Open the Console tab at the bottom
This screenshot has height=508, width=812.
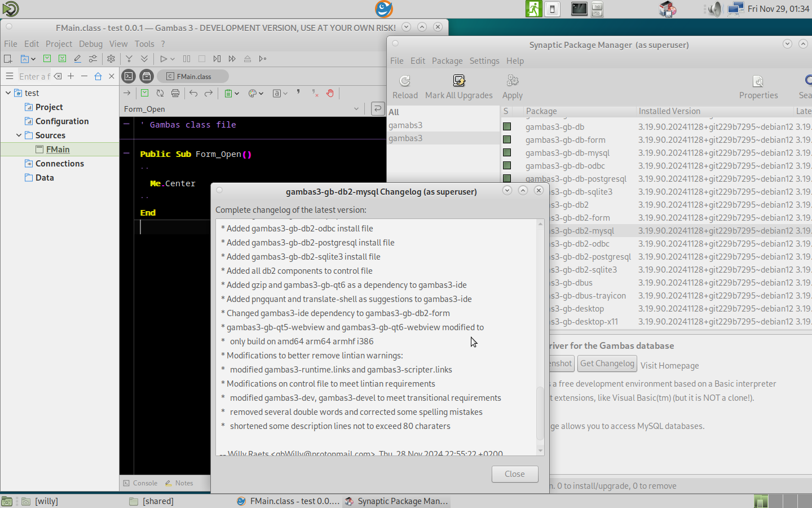[140, 483]
